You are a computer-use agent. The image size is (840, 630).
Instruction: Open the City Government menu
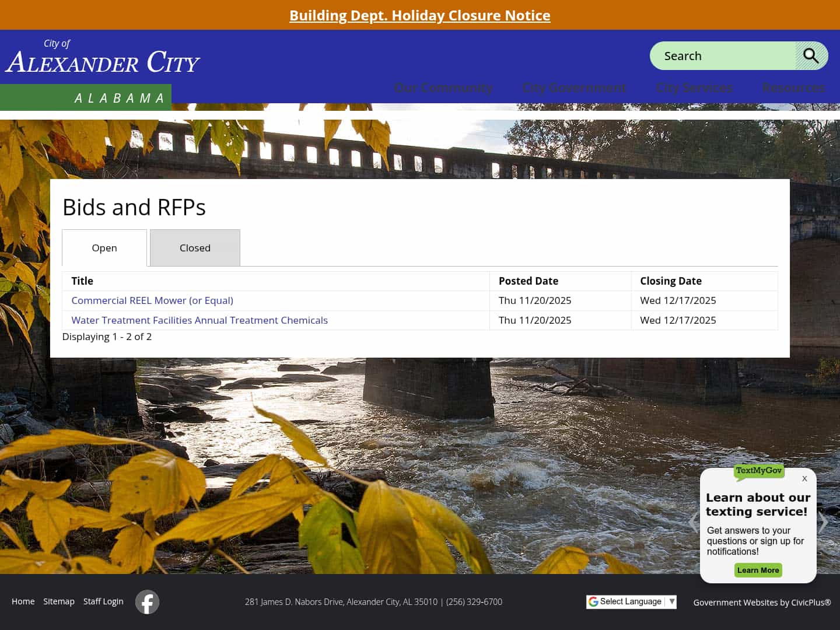pos(574,87)
